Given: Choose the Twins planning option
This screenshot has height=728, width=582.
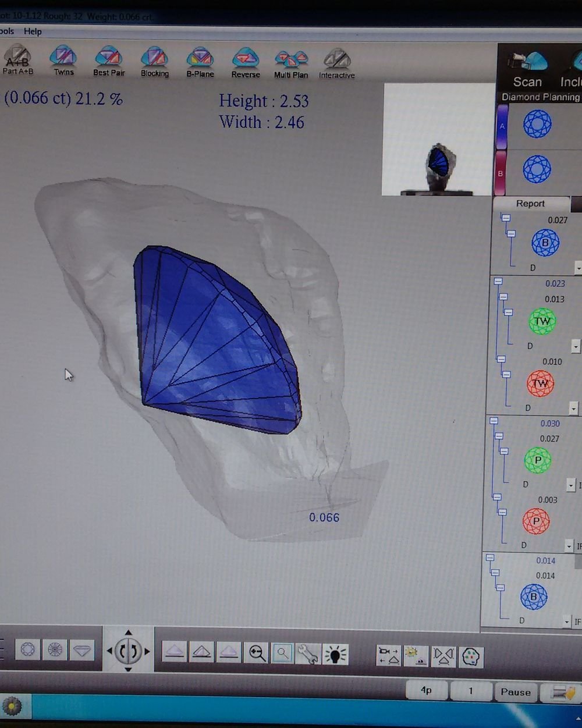Looking at the screenshot, I should tap(63, 61).
